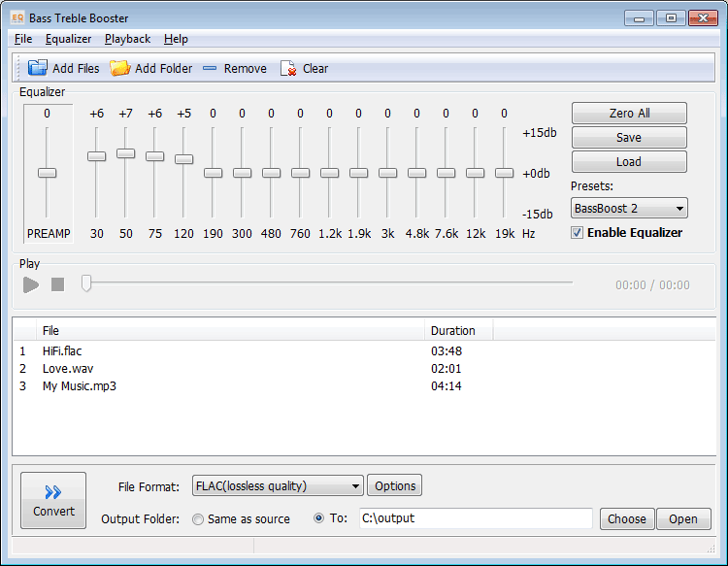Open the Equalizer menu
The width and height of the screenshot is (728, 566).
[x=68, y=39]
